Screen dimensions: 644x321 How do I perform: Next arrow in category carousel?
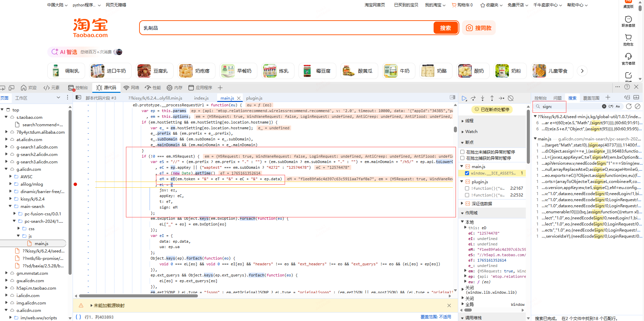tap(582, 71)
